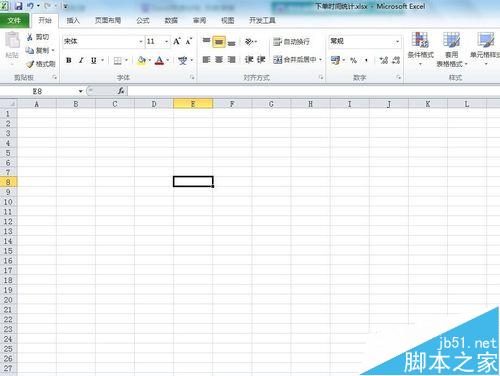Apply the yellow fill color bucket
This screenshot has width=500, height=376.
(142, 60)
